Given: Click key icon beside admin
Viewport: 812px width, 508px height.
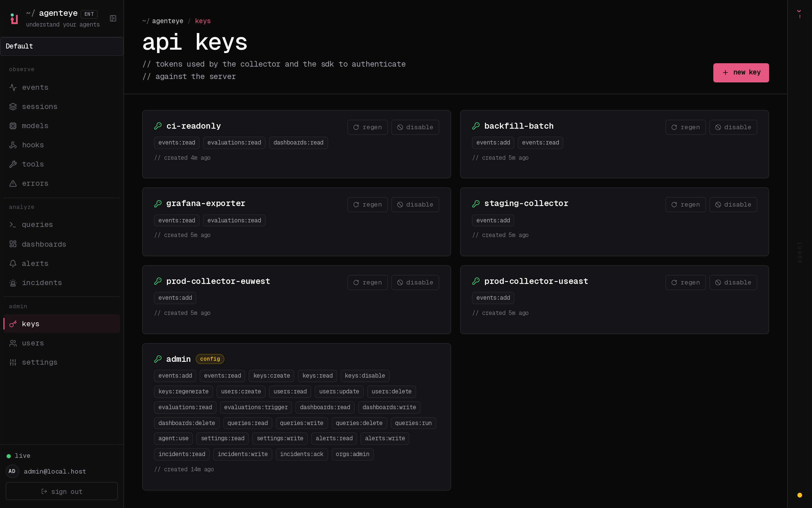Looking at the screenshot, I should pos(158,359).
